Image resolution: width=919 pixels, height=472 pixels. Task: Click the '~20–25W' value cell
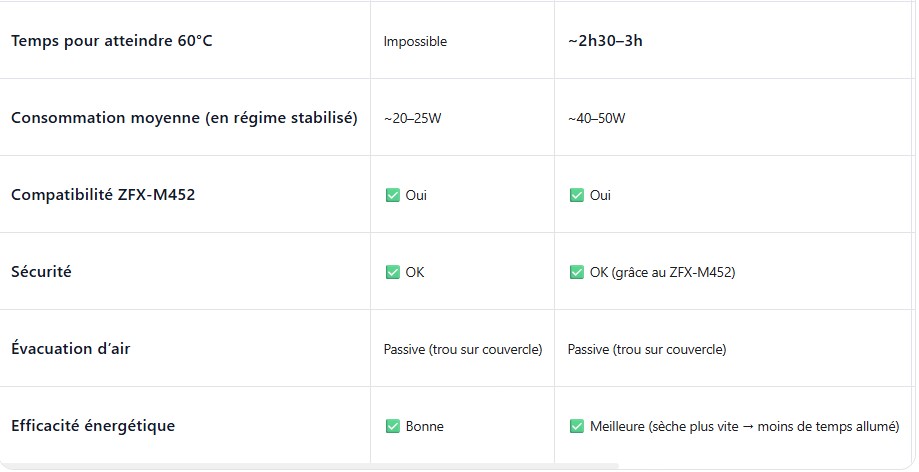(x=412, y=119)
